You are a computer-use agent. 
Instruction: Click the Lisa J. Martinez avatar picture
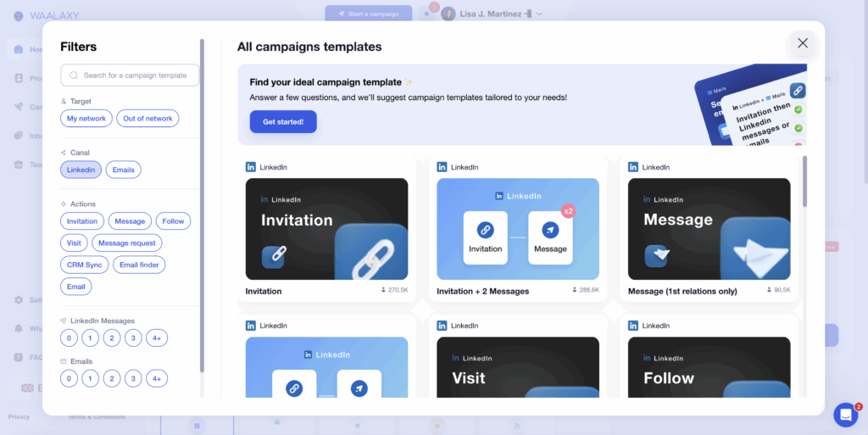[x=448, y=14]
